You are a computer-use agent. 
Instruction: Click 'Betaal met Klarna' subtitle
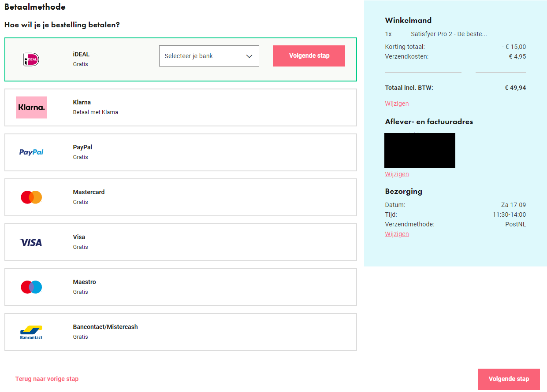pos(95,112)
